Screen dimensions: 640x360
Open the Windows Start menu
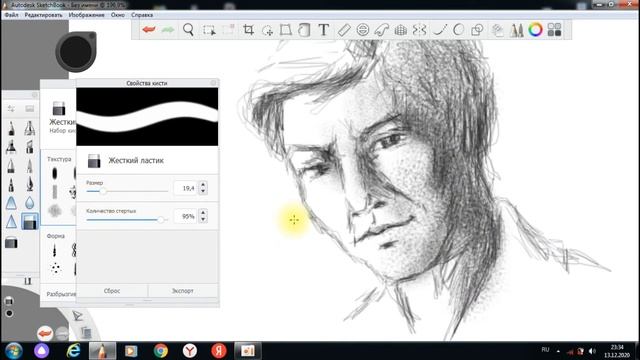13,351
